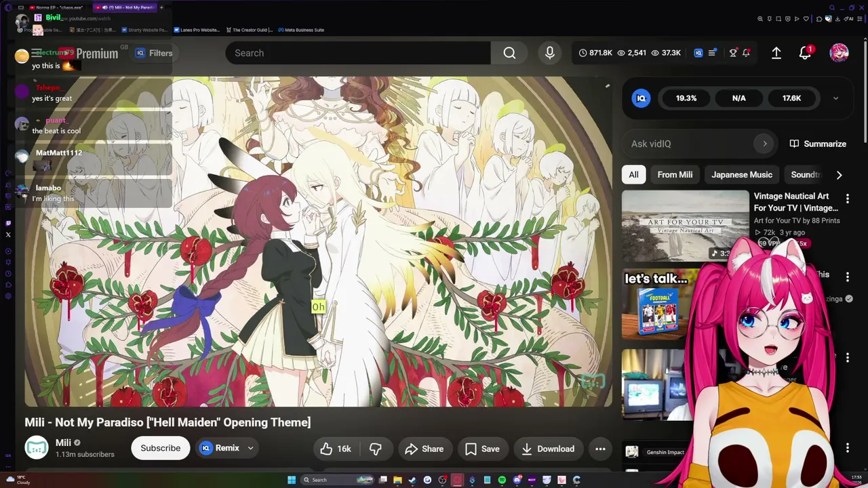Click the YouTube search magnifier button
This screenshot has height=488, width=868.
tap(509, 53)
